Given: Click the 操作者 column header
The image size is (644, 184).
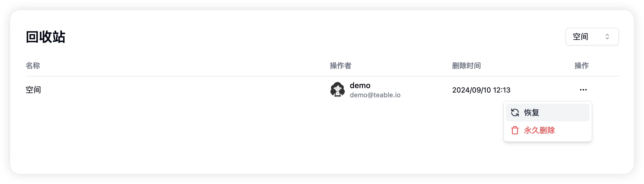Looking at the screenshot, I should 340,66.
